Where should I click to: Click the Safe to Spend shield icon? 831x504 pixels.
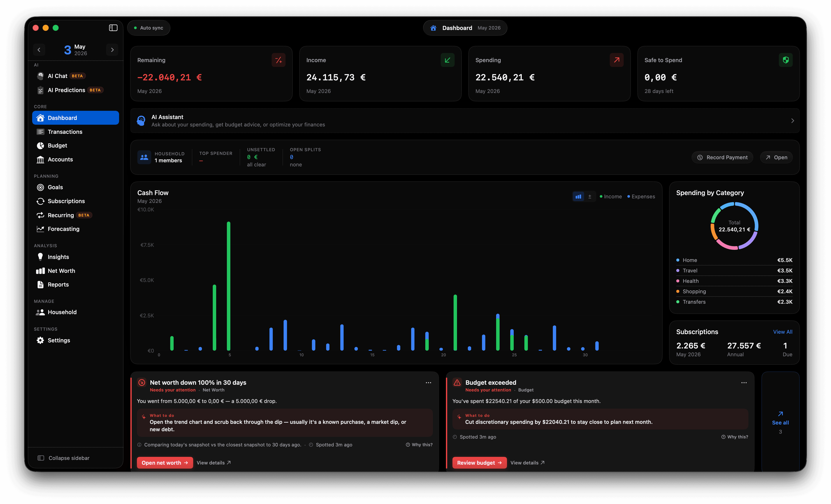coord(786,60)
